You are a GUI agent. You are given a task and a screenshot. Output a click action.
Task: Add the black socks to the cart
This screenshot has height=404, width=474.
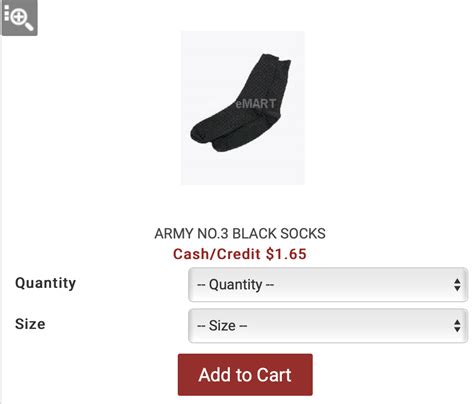pyautogui.click(x=245, y=375)
